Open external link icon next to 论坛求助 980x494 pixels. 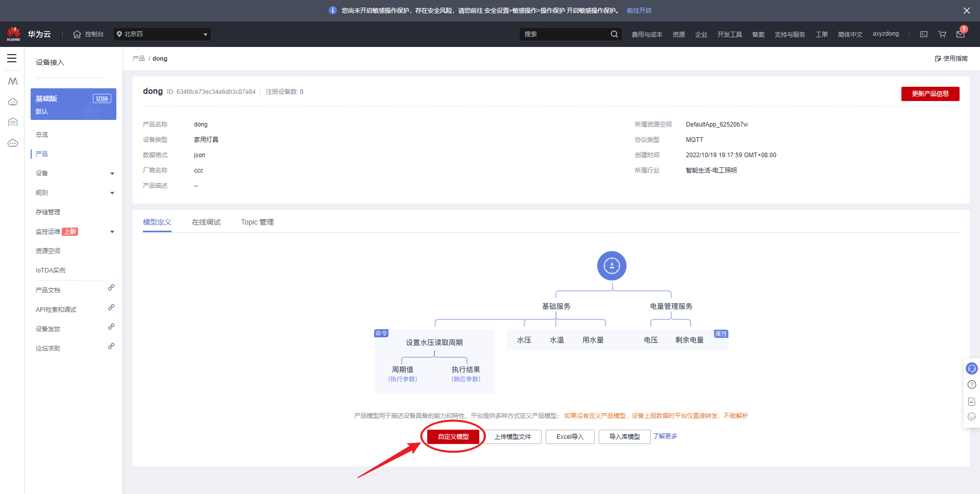111,346
